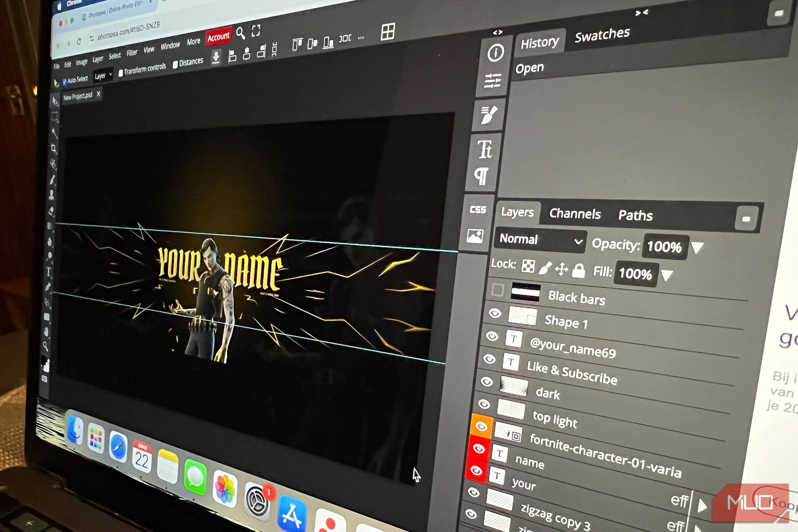
Task: Open Messages from the dock
Action: click(195, 477)
